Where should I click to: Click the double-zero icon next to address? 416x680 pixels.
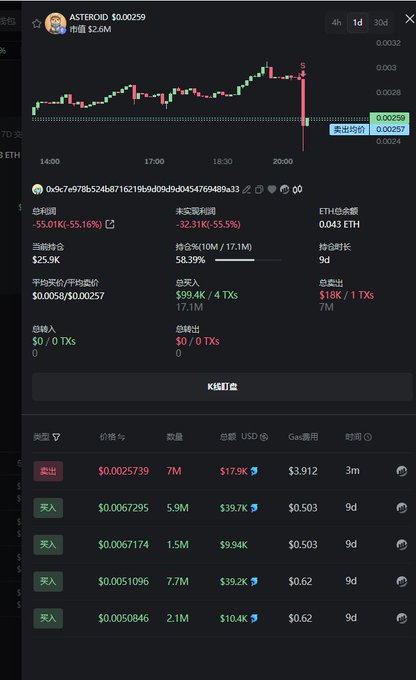click(298, 190)
